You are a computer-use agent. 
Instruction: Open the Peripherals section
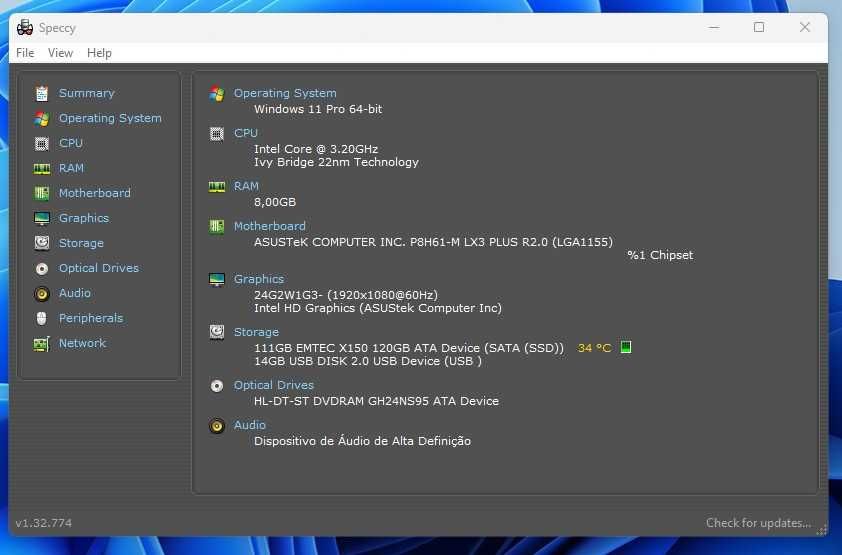point(91,318)
